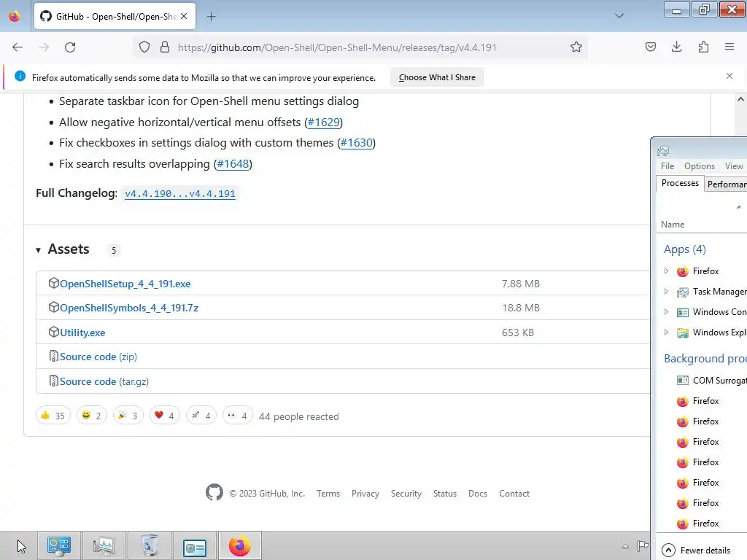Expand Firefox app entry in Task Manager
Image resolution: width=747 pixels, height=560 pixels.
pos(667,271)
